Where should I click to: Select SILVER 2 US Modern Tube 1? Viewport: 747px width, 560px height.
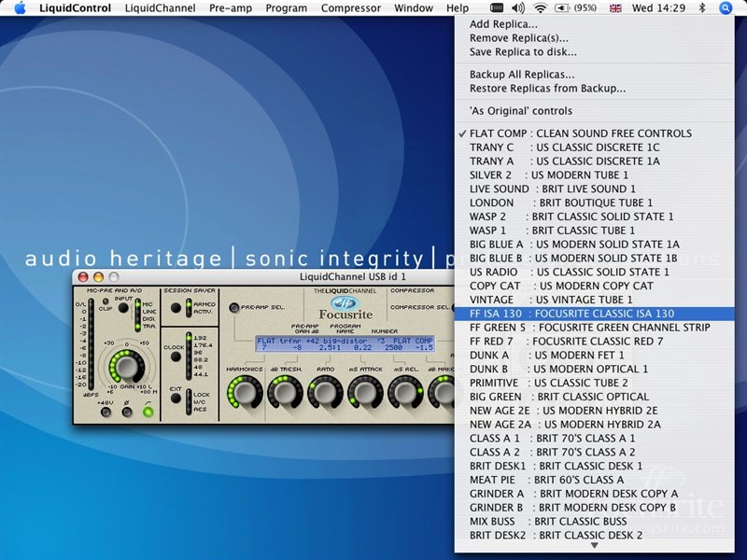(x=594, y=175)
